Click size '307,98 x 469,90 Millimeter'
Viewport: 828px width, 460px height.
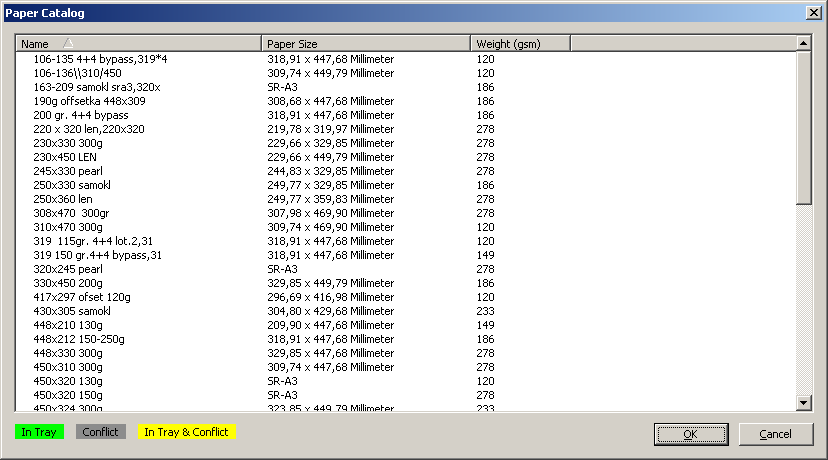pos(331,213)
